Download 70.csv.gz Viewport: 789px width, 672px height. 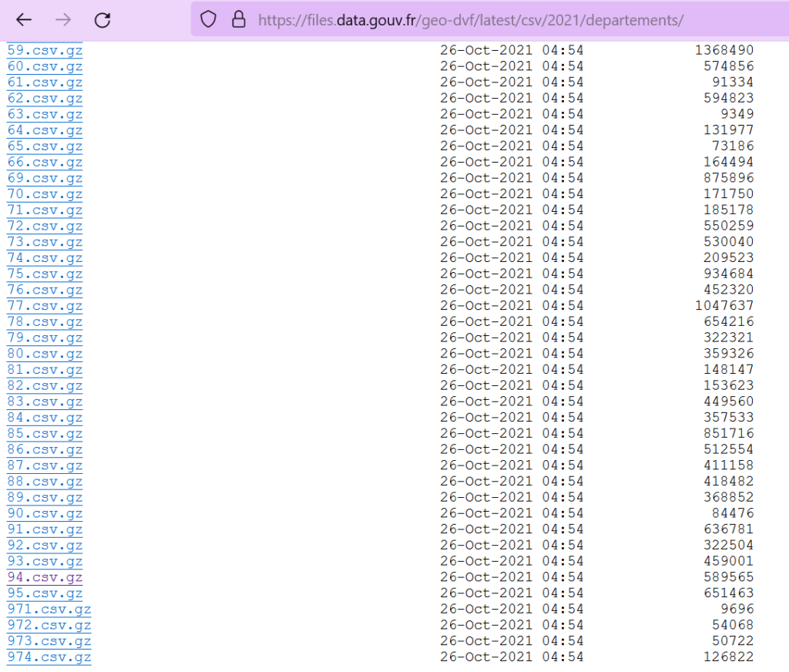[x=45, y=193]
